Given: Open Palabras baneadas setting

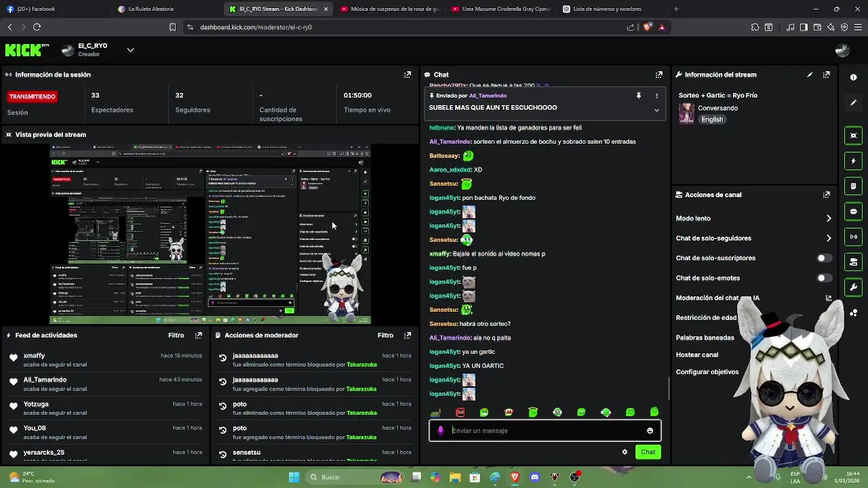Looking at the screenshot, I should 705,338.
